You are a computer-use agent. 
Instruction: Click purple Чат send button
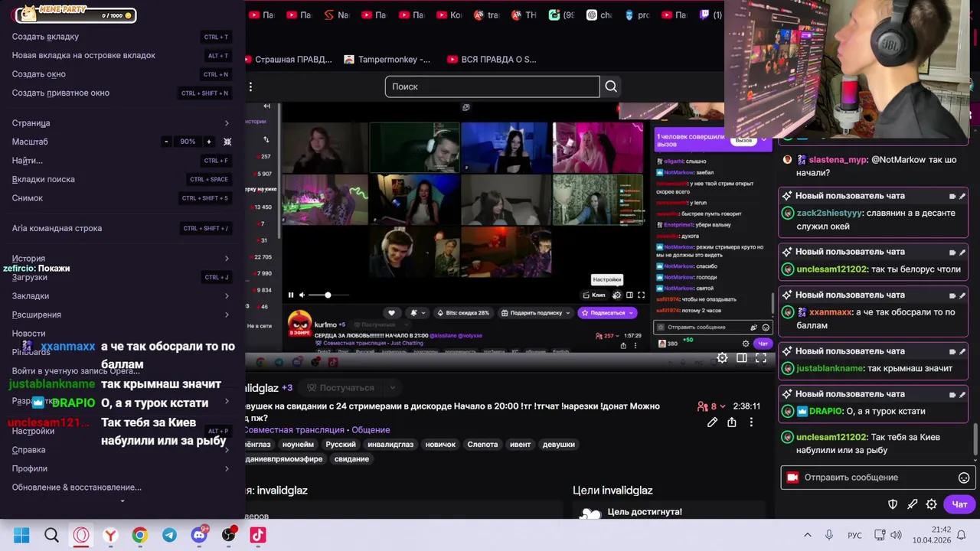click(960, 504)
